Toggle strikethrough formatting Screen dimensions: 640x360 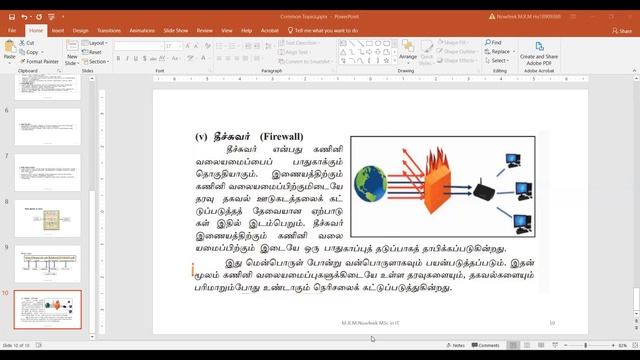[x=153, y=59]
